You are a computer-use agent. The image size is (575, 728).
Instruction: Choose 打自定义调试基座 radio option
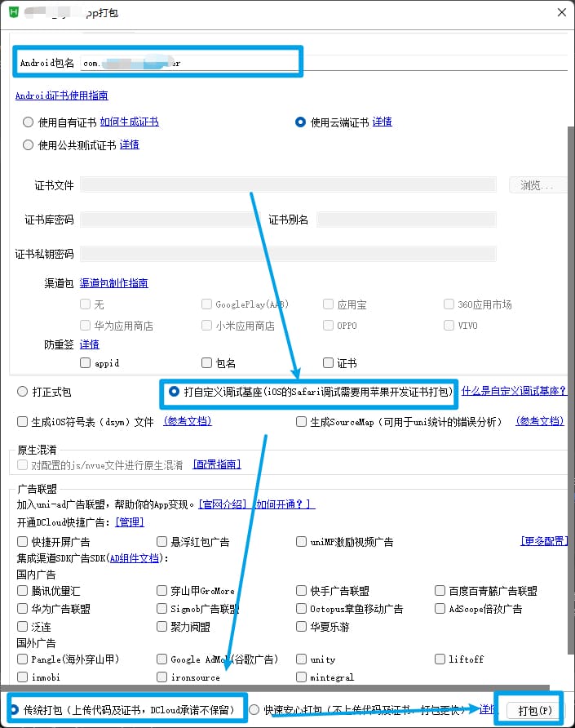tap(174, 392)
